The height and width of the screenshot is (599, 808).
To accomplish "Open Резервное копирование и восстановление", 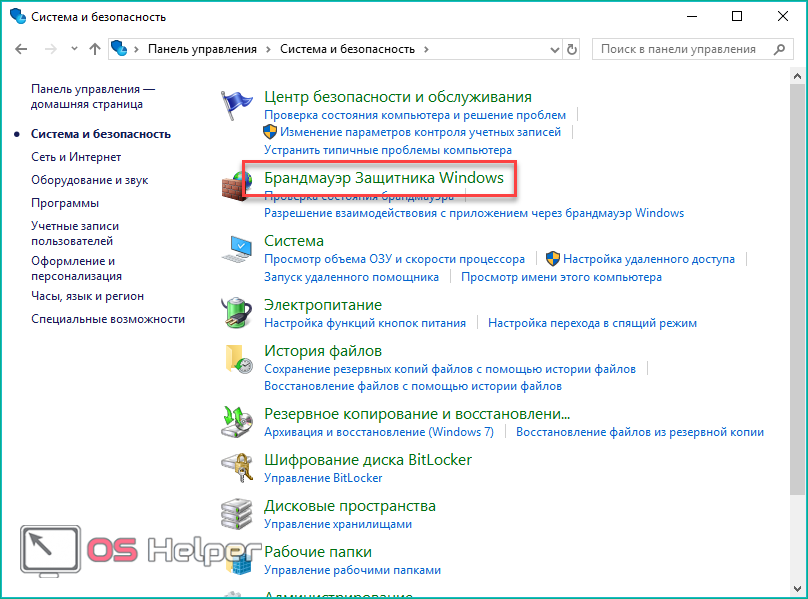I will point(417,414).
